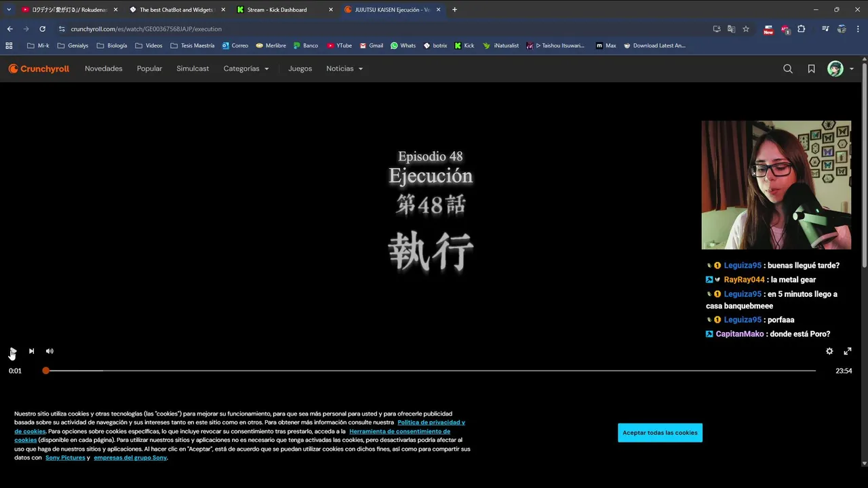This screenshot has height=488, width=868.
Task: Expand the Noticias dropdown
Action: click(x=344, y=68)
